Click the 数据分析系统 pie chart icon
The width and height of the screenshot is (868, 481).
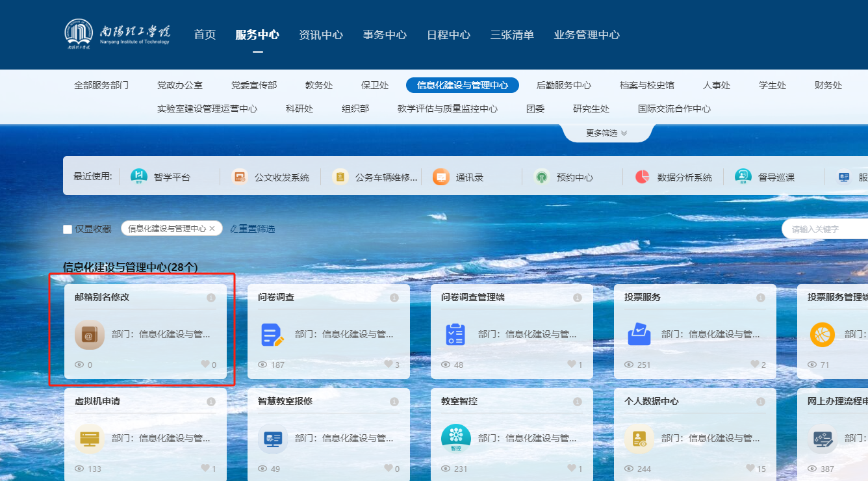click(642, 177)
